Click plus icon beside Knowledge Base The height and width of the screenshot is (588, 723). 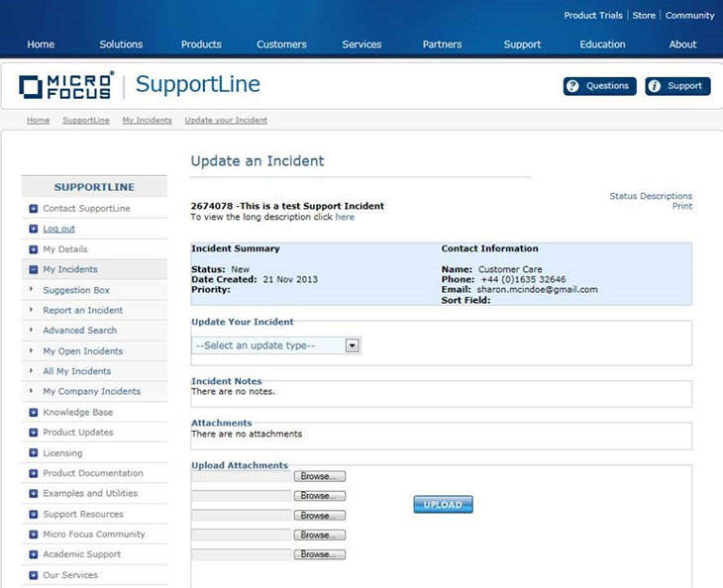[x=34, y=413]
